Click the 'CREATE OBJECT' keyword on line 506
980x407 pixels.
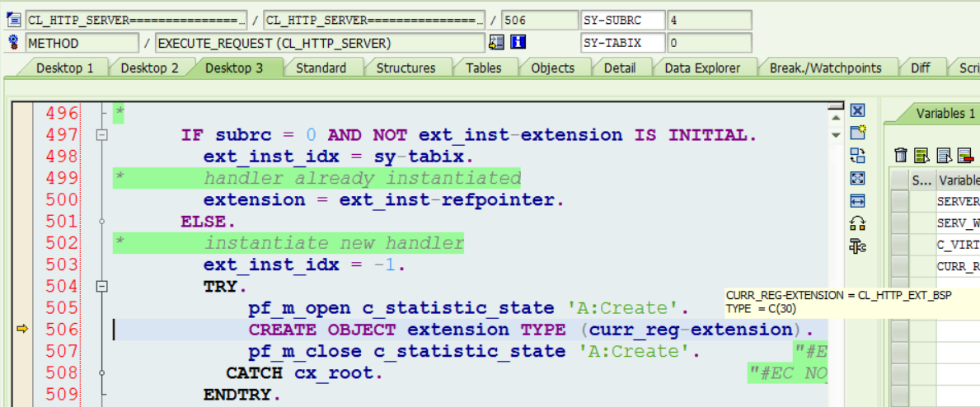pos(322,330)
